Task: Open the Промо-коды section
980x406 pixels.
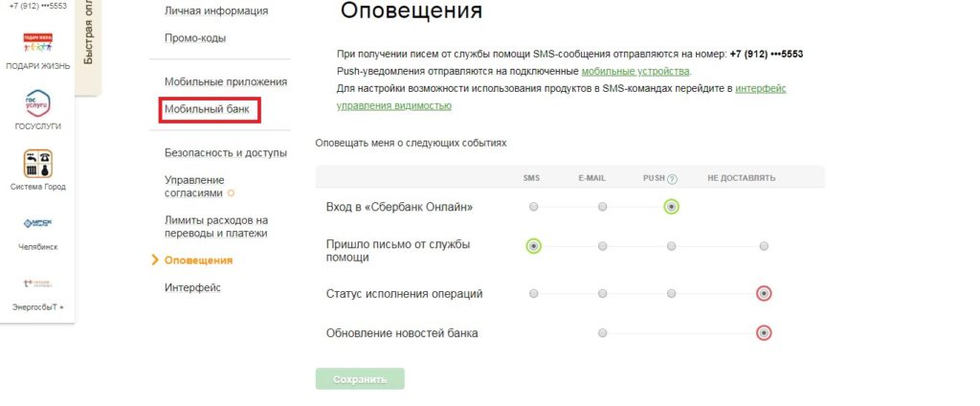Action: (x=195, y=38)
